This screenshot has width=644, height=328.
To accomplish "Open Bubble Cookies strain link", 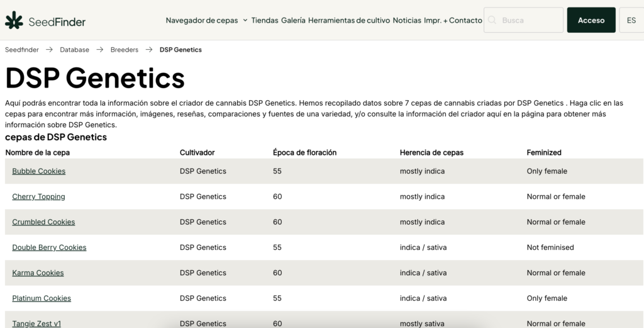I will point(38,171).
